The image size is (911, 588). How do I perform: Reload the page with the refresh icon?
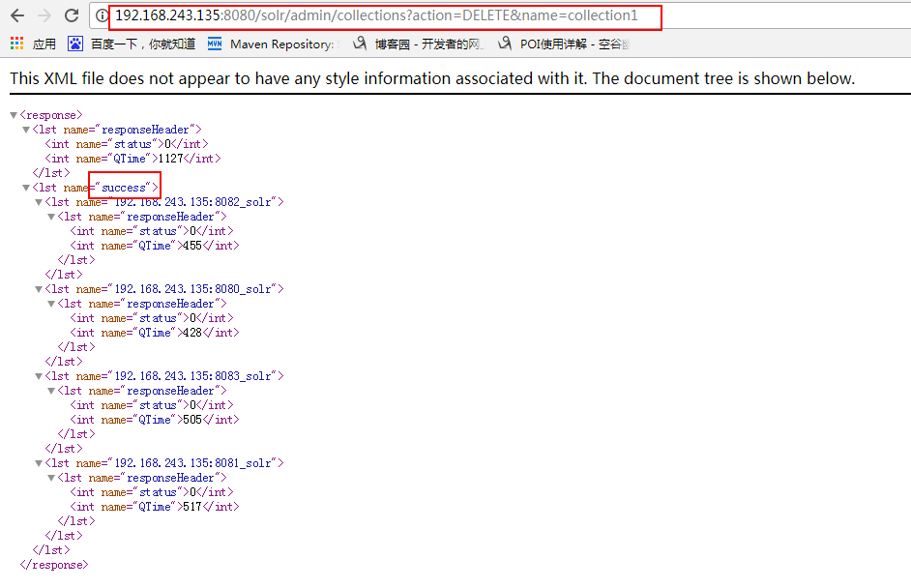pos(72,15)
